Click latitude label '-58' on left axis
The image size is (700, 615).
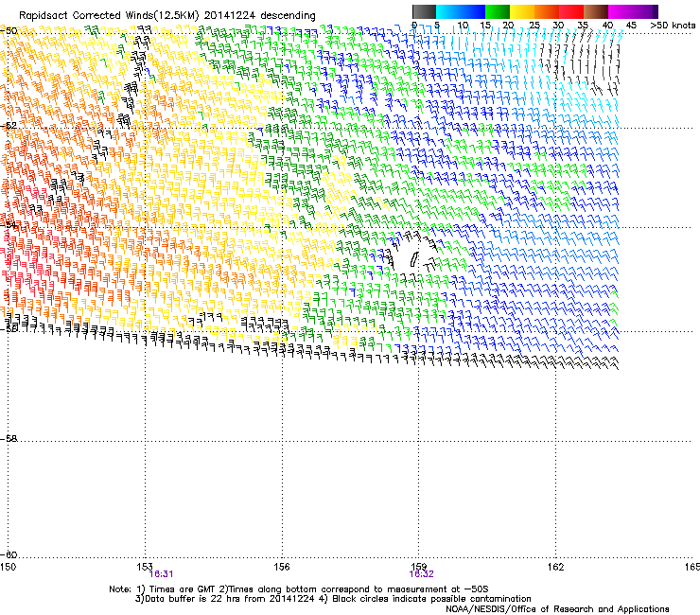9,439
